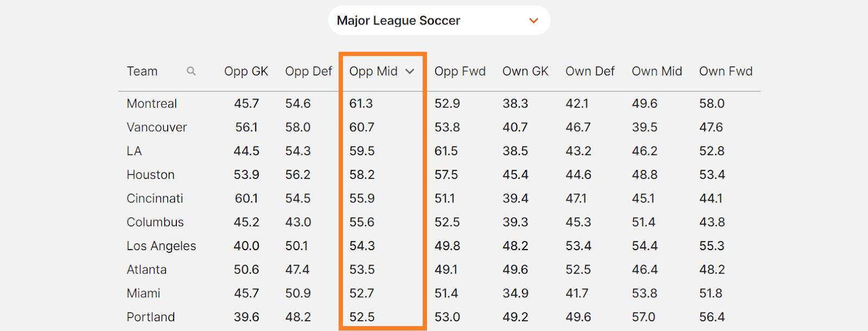Viewport: 868px width, 331px height.
Task: Click the orange chevron in league selector
Action: [534, 21]
